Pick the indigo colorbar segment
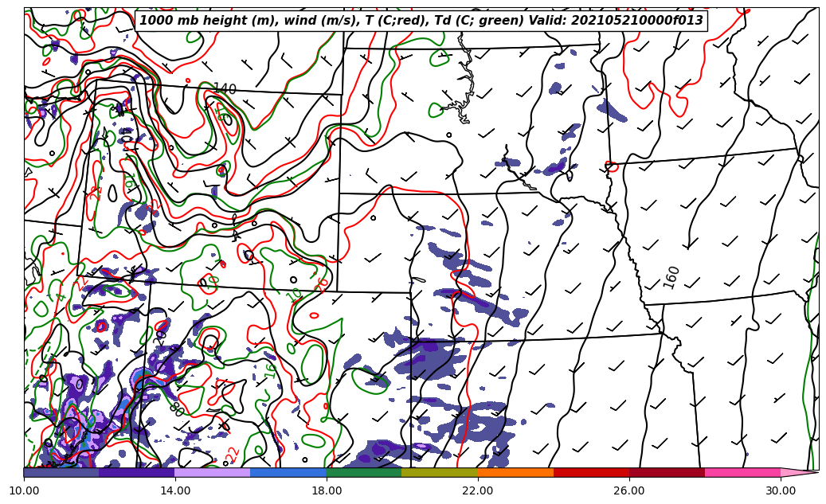 pos(137,473)
